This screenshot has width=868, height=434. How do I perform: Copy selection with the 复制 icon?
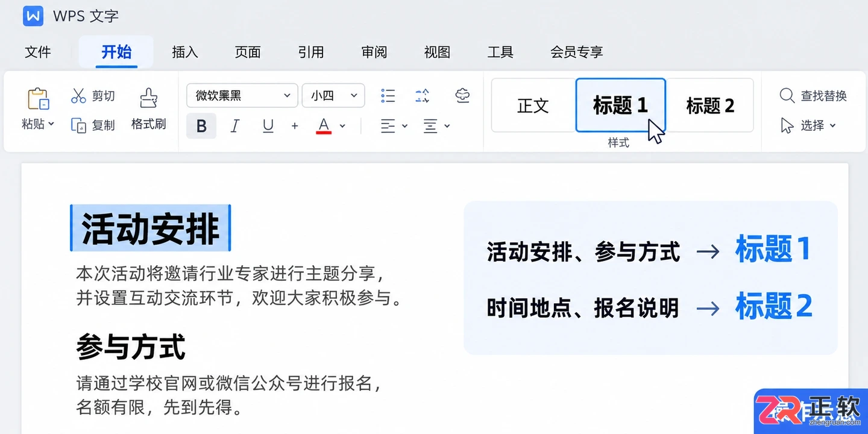tap(79, 125)
